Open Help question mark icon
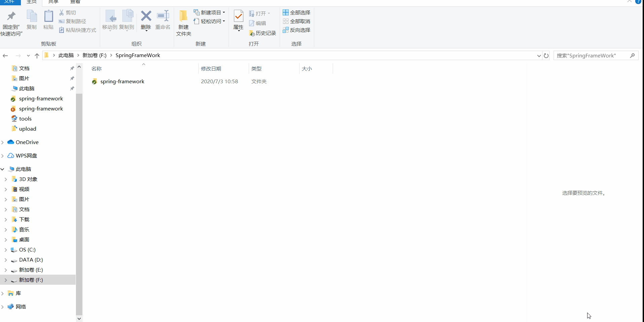 (x=638, y=1)
